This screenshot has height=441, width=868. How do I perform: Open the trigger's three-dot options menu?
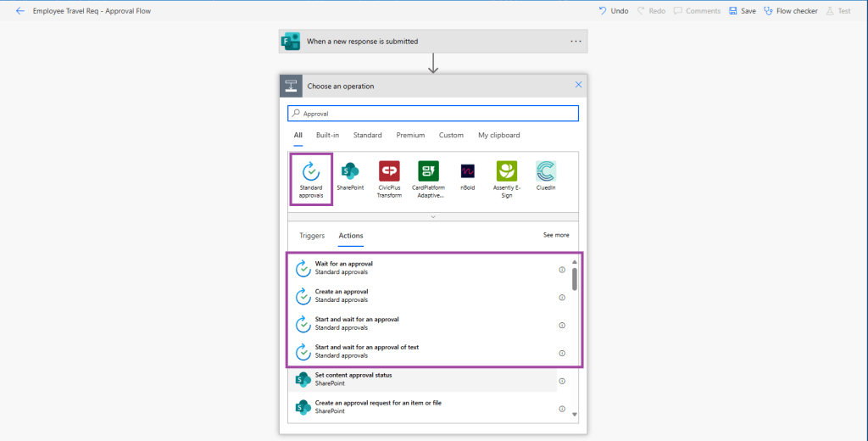[x=576, y=41]
